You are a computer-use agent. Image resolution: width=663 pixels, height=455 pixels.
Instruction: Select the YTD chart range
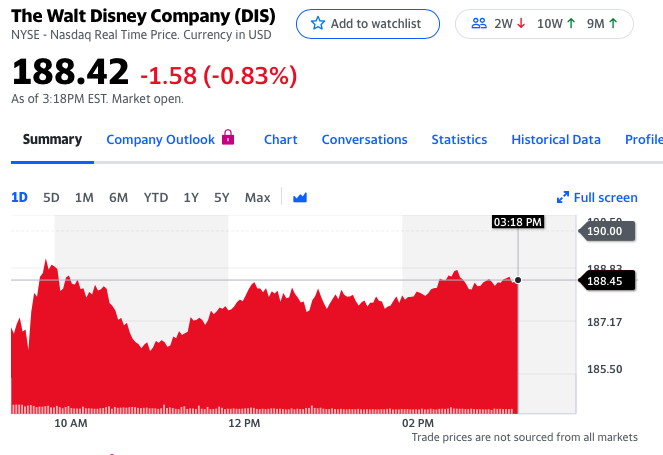(156, 197)
